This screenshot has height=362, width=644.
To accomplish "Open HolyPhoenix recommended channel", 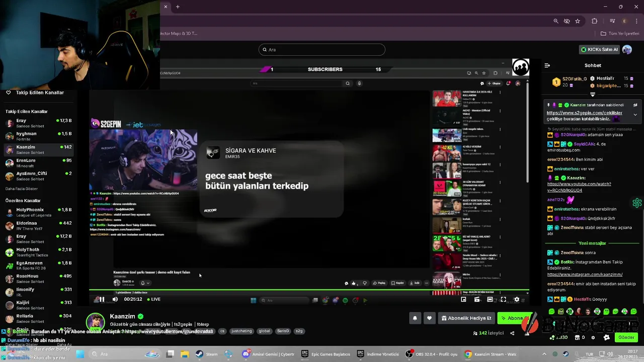I will pyautogui.click(x=39, y=212).
